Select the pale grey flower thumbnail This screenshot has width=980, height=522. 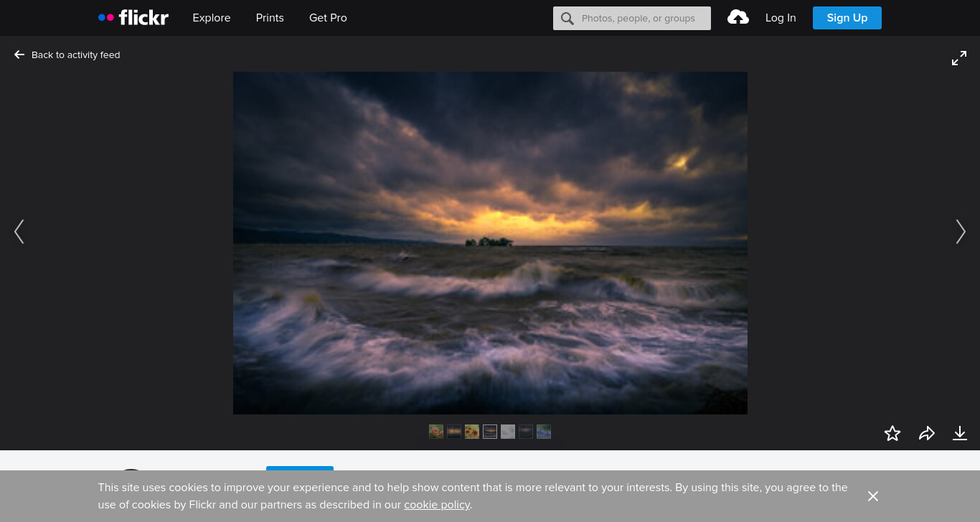tap(508, 432)
